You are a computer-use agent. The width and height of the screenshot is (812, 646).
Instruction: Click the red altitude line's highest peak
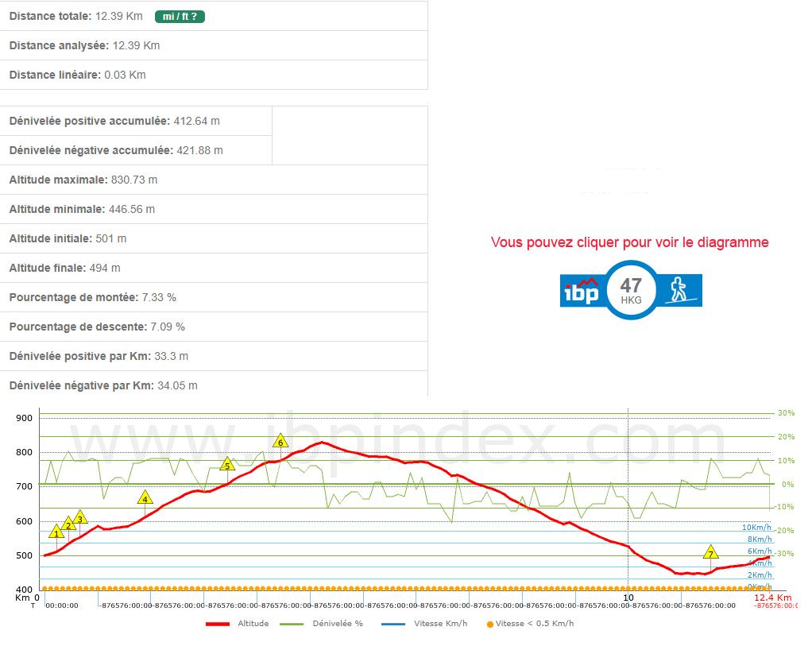tap(321, 442)
